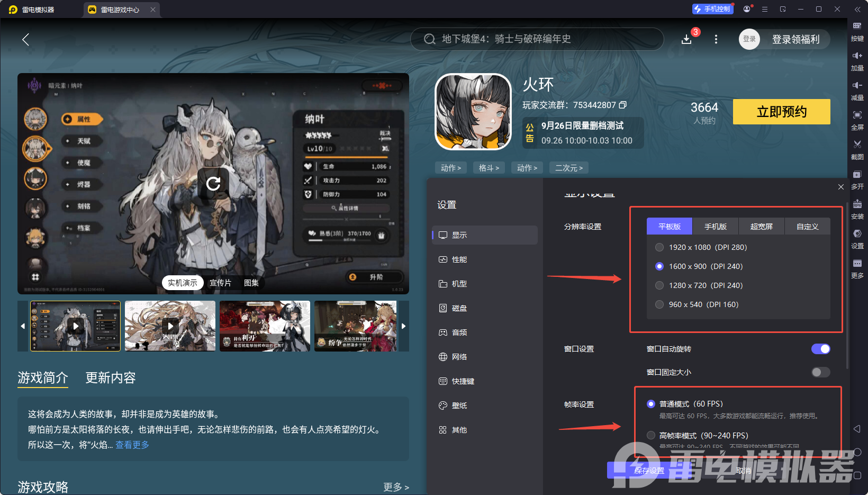Open the downloads icon with badge 3

pos(686,39)
